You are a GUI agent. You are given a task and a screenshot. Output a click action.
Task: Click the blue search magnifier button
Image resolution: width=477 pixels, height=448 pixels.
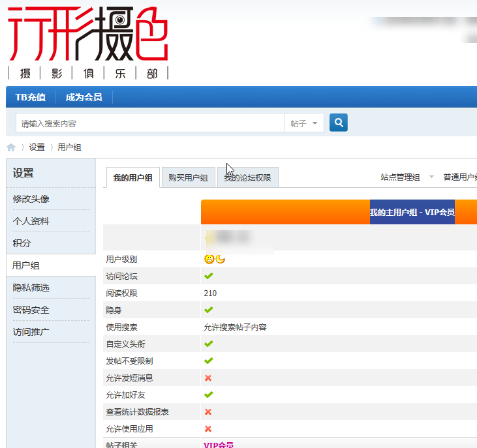pyautogui.click(x=338, y=123)
